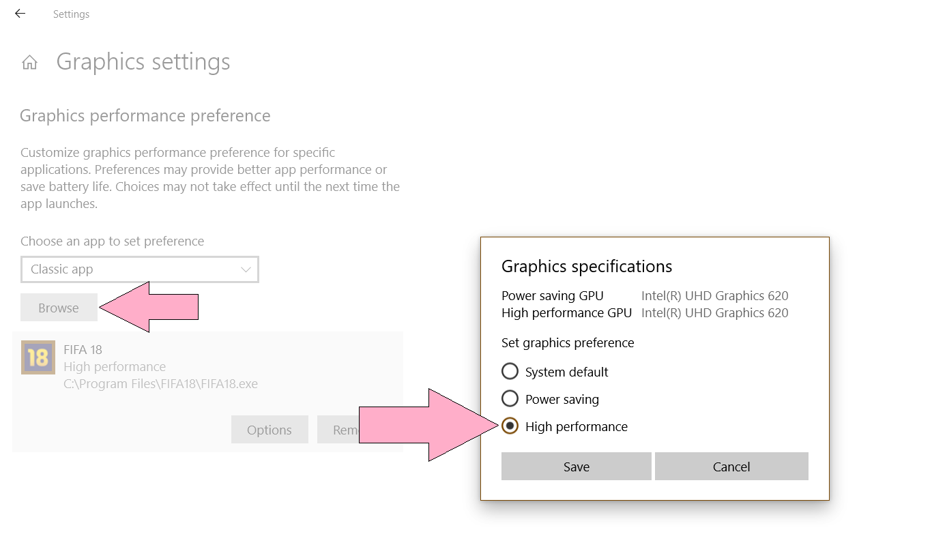Click the back arrow icon
The width and height of the screenshot is (932, 560).
[x=20, y=14]
